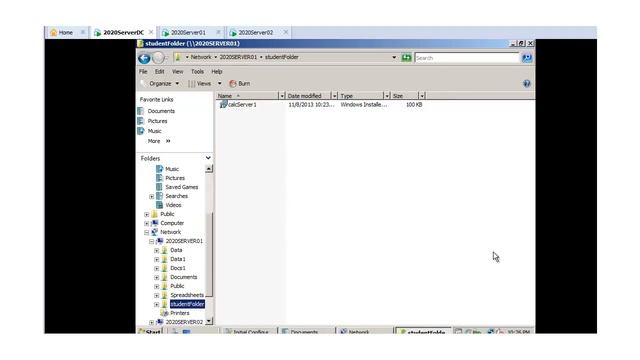This screenshot has width=640, height=360.
Task: Close the 2020ServerDC tab
Action: click(x=151, y=32)
